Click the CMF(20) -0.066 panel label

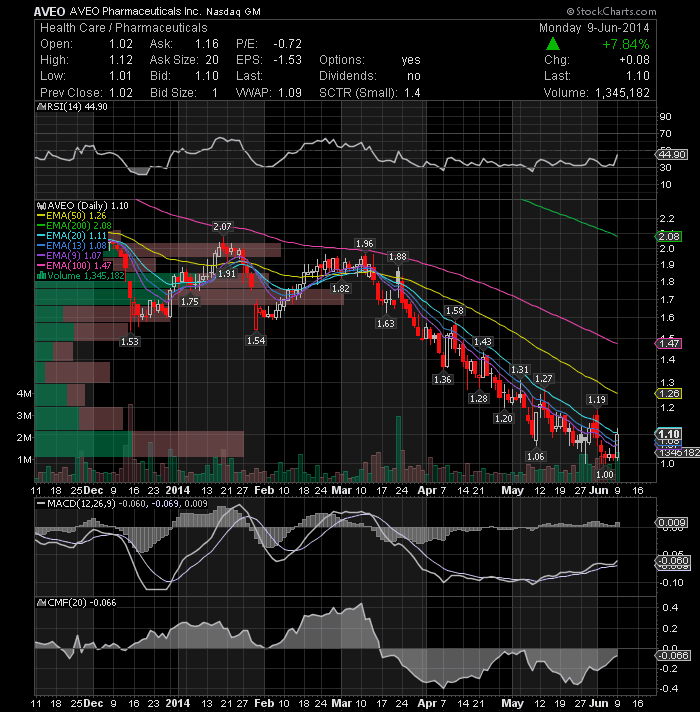(82, 603)
